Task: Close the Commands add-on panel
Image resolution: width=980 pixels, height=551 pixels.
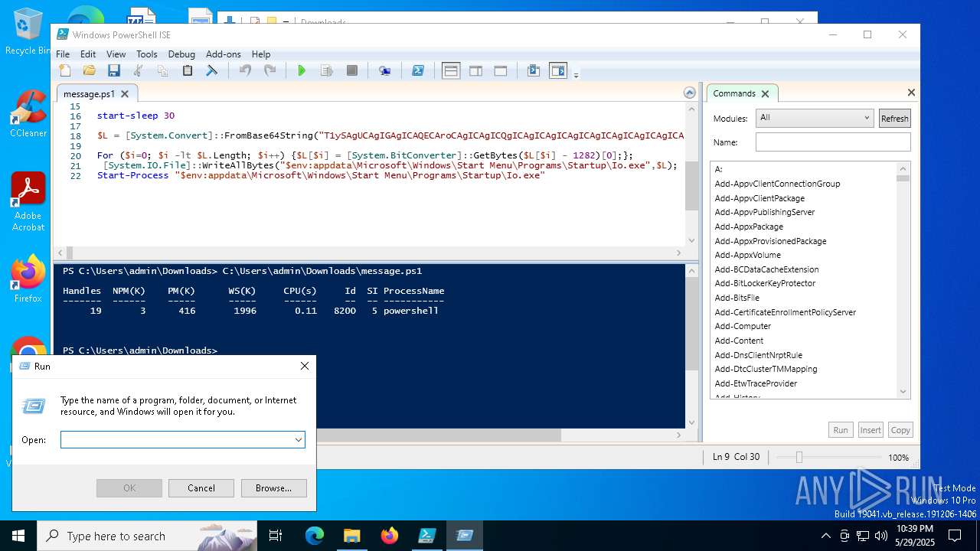Action: pos(911,93)
